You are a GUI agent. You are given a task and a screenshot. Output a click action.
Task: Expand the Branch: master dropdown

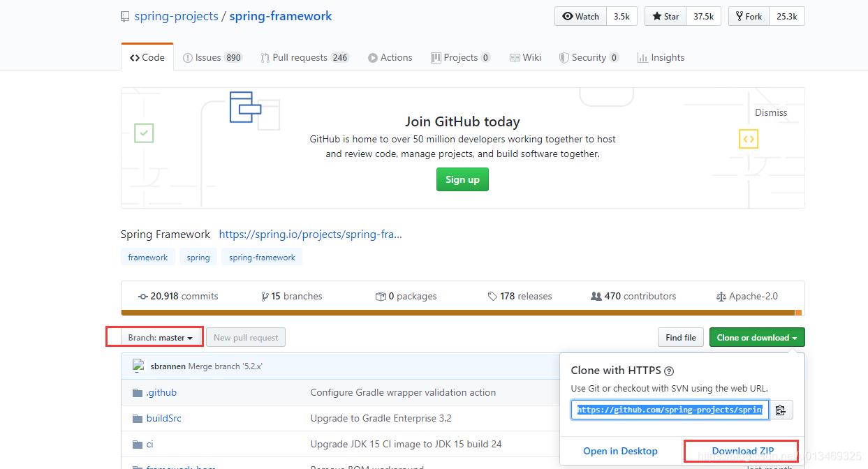[161, 338]
